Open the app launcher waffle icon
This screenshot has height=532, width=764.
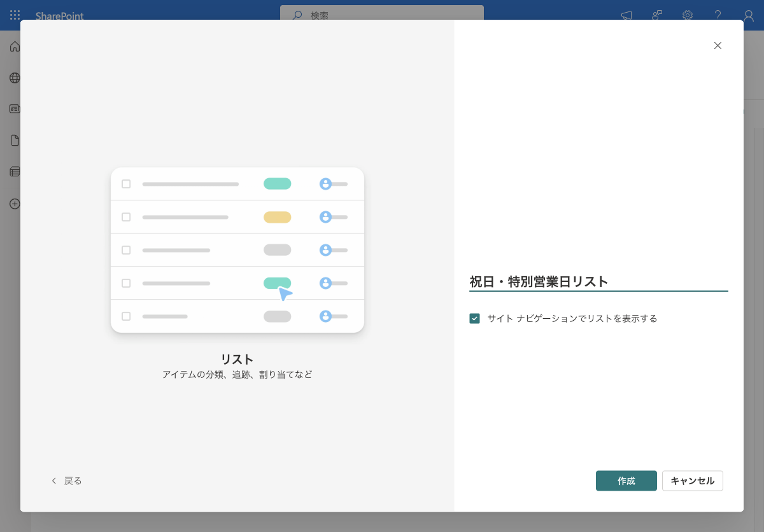(x=15, y=15)
